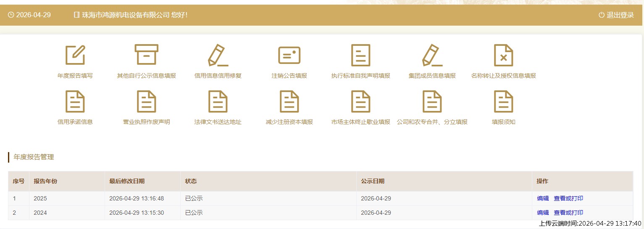
Task: Open 市场主体终止歇业填报 icon
Action: click(x=361, y=102)
